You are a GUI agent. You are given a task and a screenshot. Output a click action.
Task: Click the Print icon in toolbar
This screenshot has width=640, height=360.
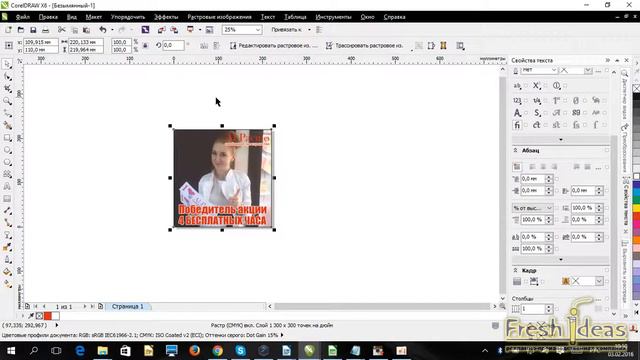[45, 30]
